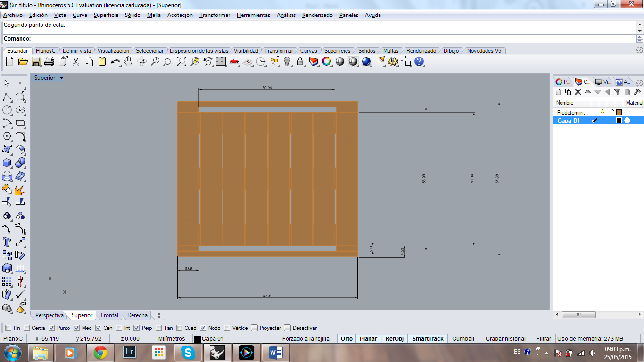Add a viewport tab with plus button

point(159,315)
